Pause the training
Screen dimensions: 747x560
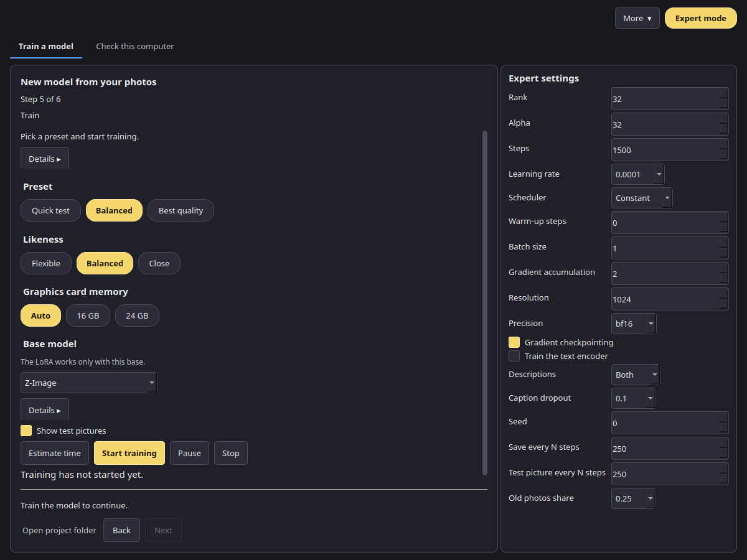coord(189,453)
